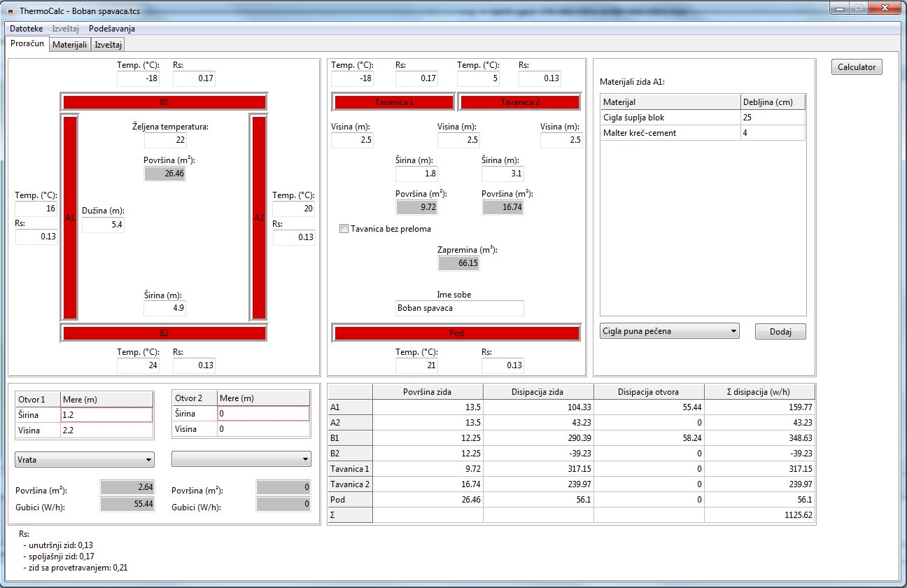Enable Tavanica bez preloma checkbox
This screenshot has width=907, height=588.
pos(344,229)
